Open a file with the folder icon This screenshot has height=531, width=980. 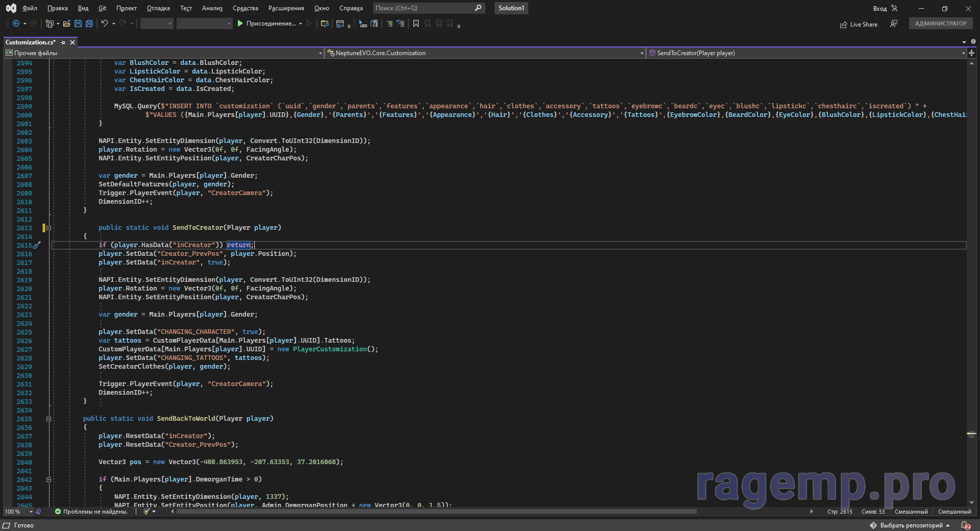point(67,23)
